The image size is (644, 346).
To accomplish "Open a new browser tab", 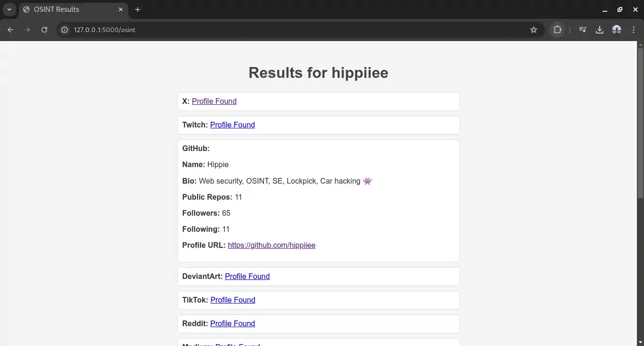I will pyautogui.click(x=138, y=9).
